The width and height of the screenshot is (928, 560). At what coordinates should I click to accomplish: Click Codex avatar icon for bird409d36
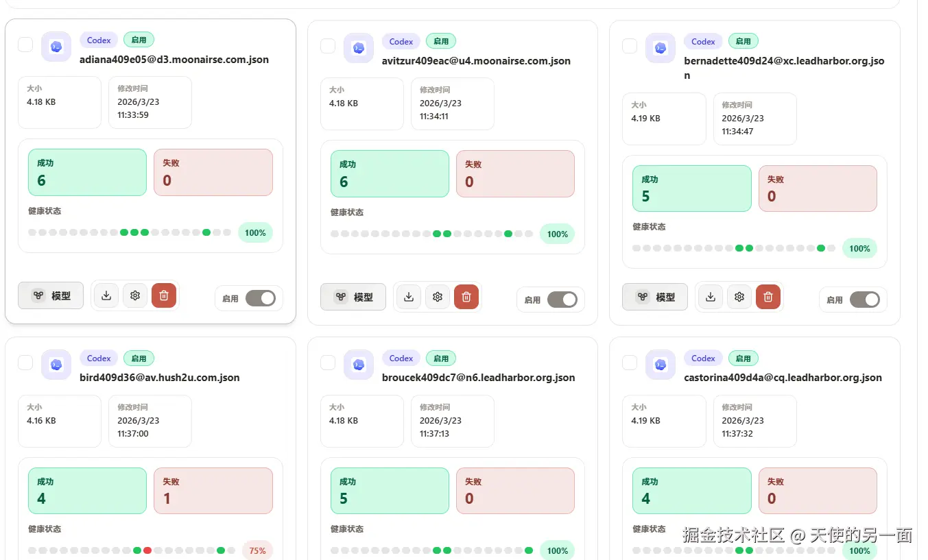pyautogui.click(x=56, y=364)
